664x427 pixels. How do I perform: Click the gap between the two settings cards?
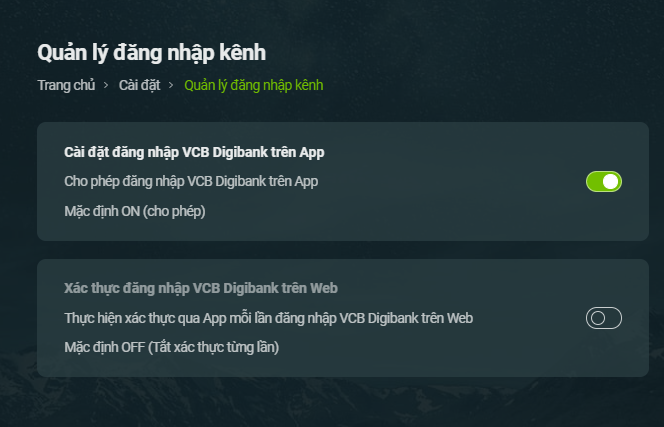coord(340,250)
